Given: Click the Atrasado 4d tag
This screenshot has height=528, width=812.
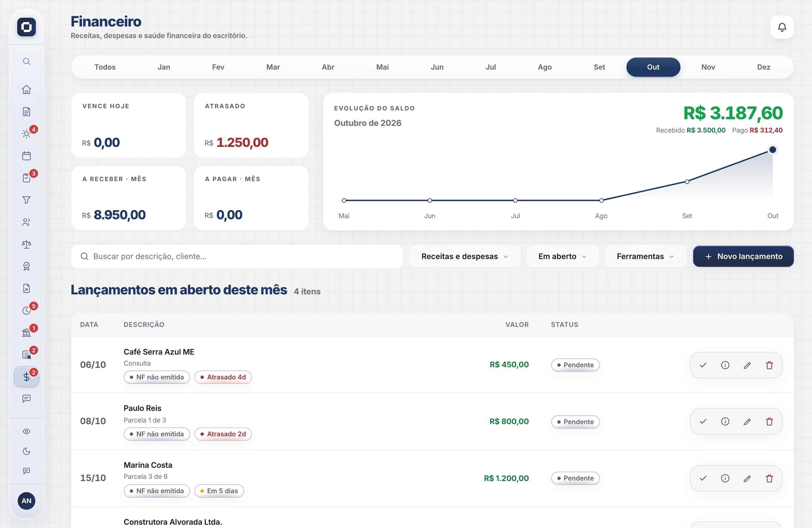Looking at the screenshot, I should 223,377.
